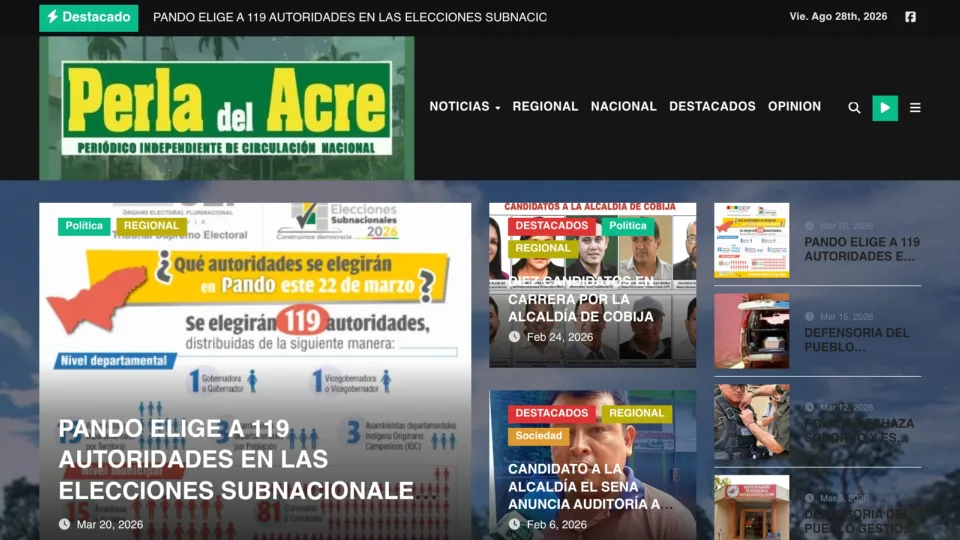960x540 pixels.
Task: Open the NACIONAL menu section
Action: [x=623, y=107]
